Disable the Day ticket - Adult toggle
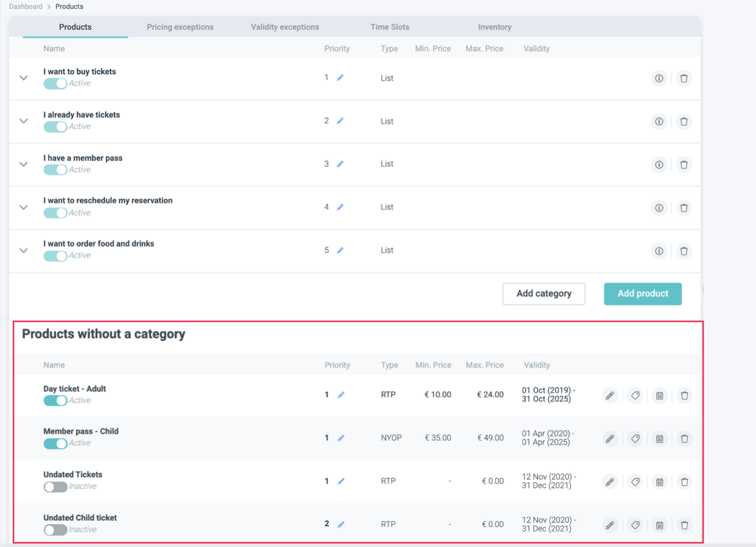 pyautogui.click(x=55, y=401)
